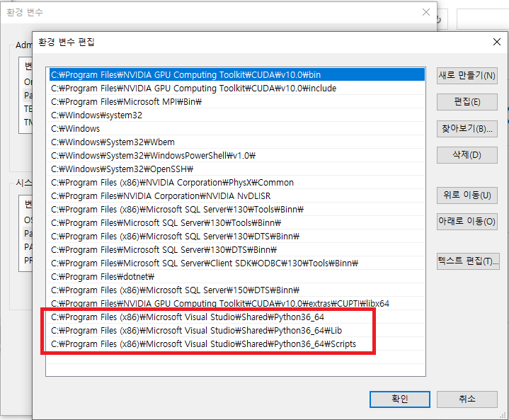
Task: Select the WindowsPowerShell\v1.0 path entry
Action: (x=236, y=156)
